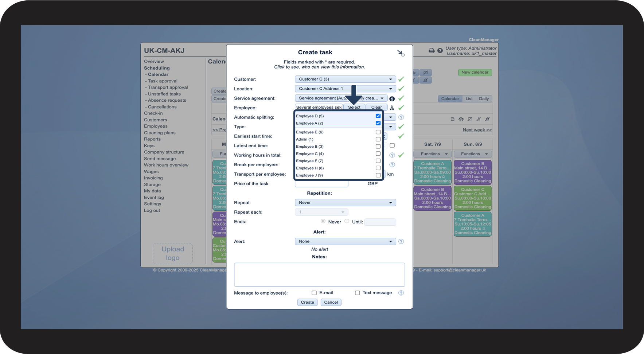Select the Never radio button under Ends
The image size is (644, 354).
pyautogui.click(x=323, y=221)
